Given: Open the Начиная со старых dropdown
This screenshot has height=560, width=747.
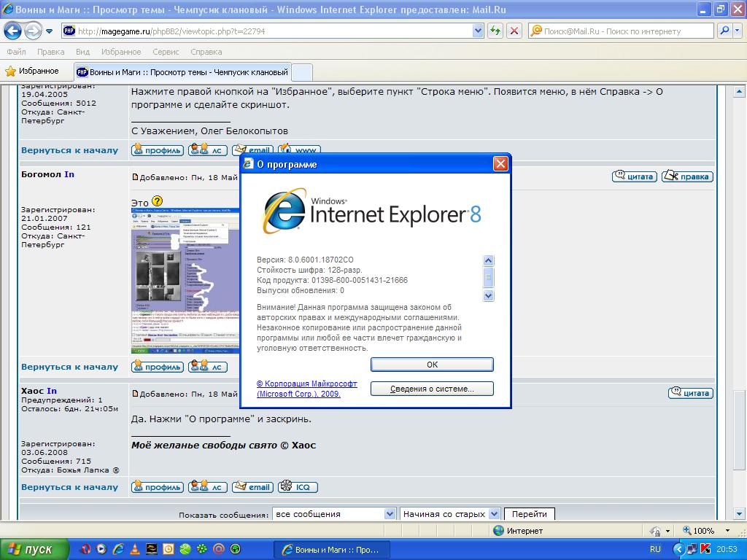Looking at the screenshot, I should coord(449,514).
